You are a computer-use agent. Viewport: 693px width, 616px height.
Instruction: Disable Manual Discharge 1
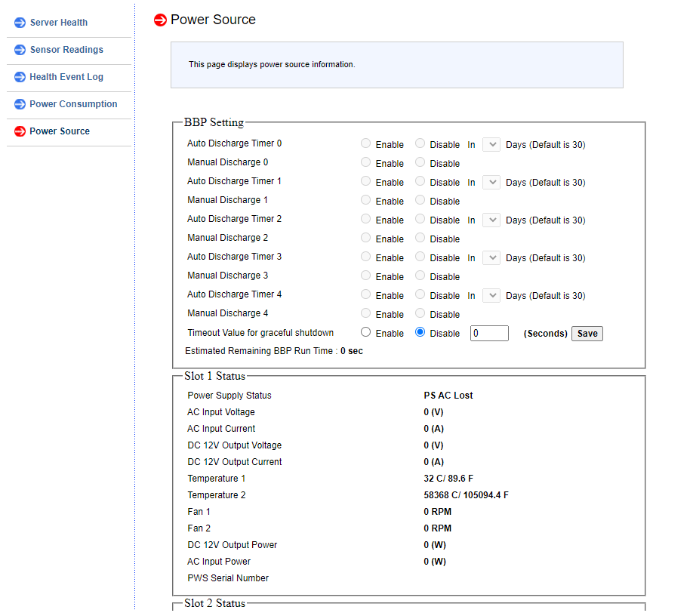(x=420, y=200)
